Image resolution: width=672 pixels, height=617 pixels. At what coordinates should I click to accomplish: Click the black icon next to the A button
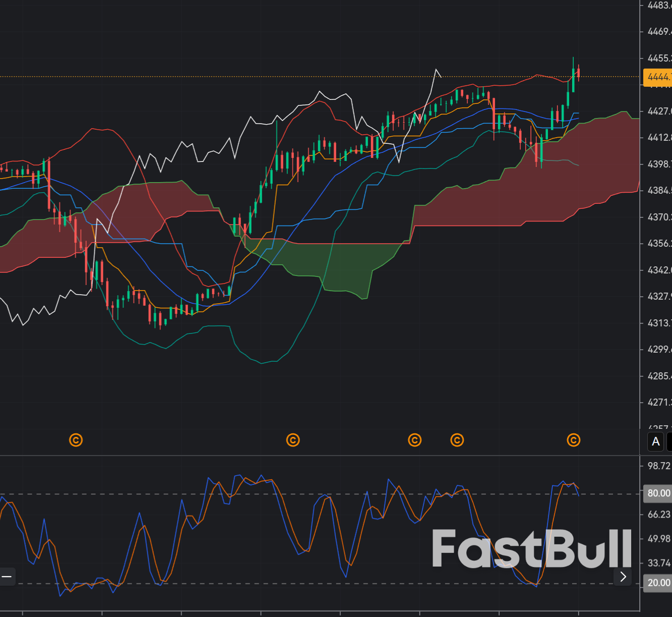pyautogui.click(x=669, y=441)
